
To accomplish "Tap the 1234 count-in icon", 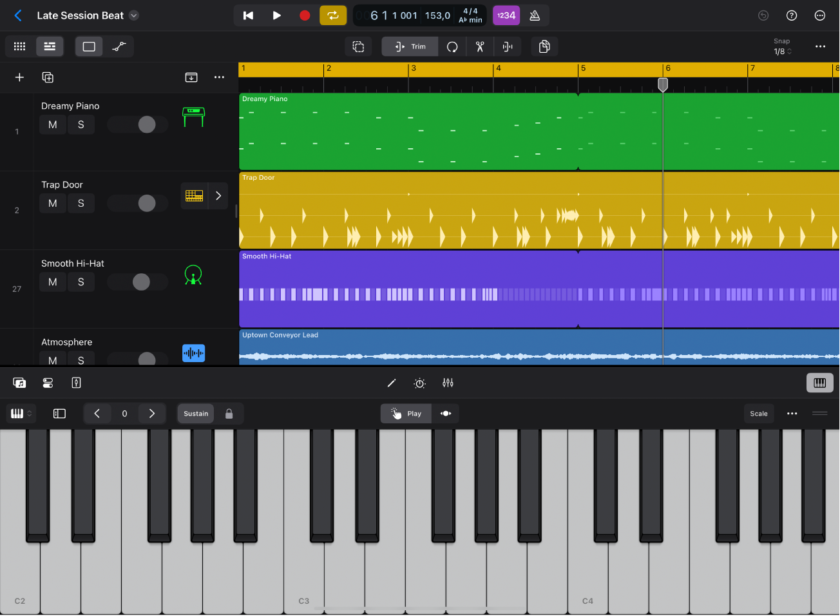I will (506, 15).
